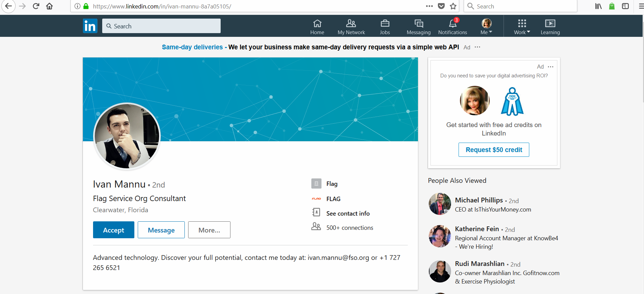Viewport: 644px width, 294px height.
Task: Click the green padlock security icon
Action: pos(86,6)
